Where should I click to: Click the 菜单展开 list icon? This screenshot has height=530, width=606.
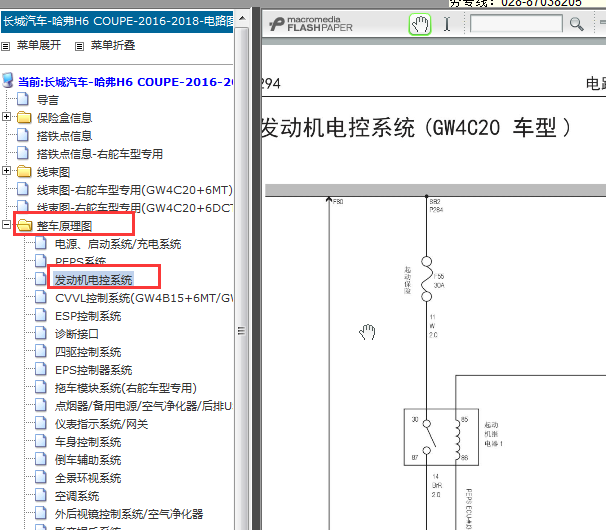(5, 46)
